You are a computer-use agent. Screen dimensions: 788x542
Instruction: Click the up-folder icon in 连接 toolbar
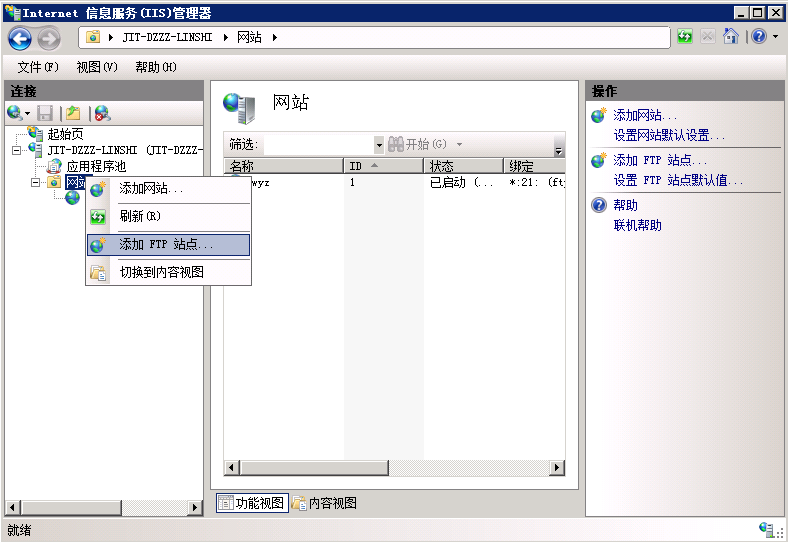pyautogui.click(x=73, y=114)
